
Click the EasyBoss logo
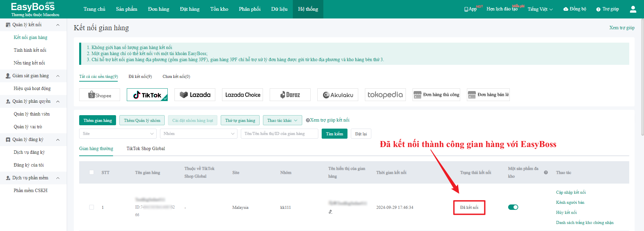click(35, 9)
